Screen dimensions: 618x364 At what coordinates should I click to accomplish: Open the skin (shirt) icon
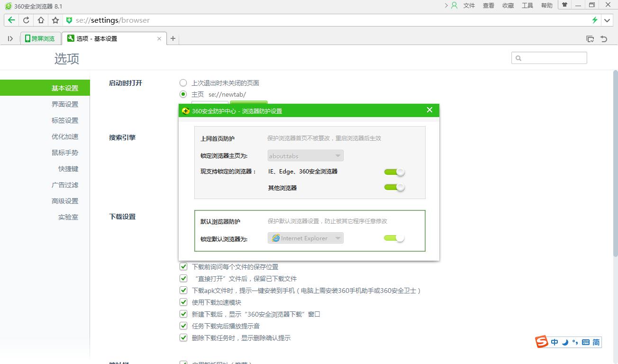tap(564, 5)
